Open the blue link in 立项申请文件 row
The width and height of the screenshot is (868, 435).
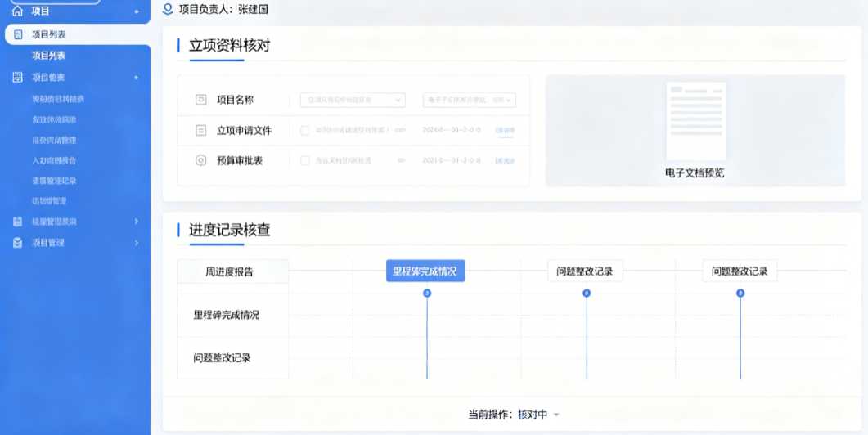click(x=505, y=131)
